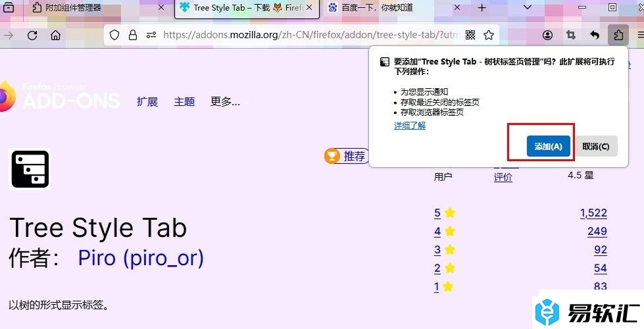644x329 pixels.
Task: Open the 扩展 navigation item
Action: [147, 102]
